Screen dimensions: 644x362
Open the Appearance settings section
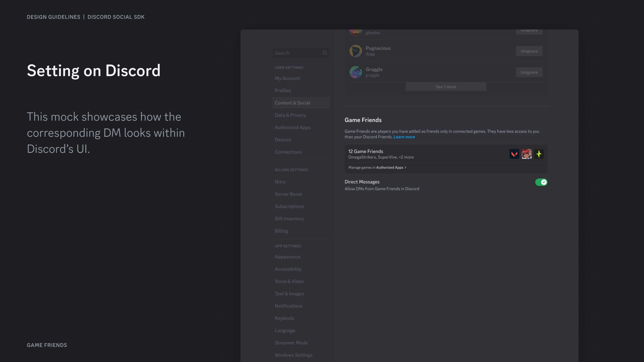(287, 257)
